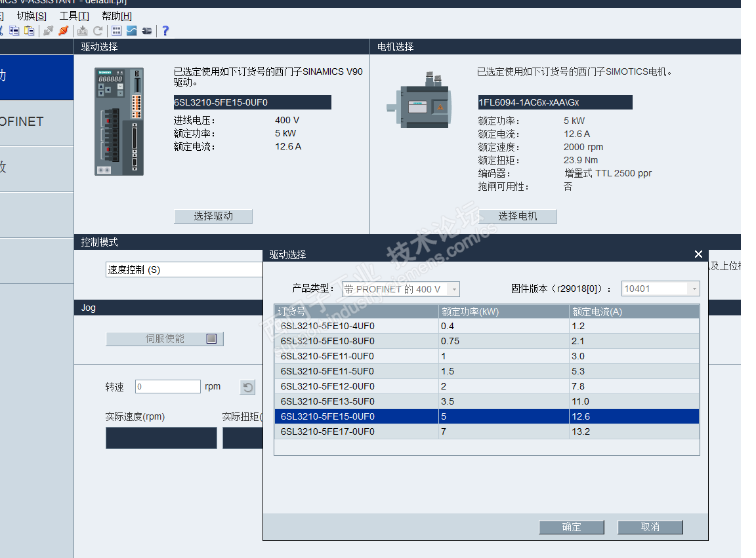Click the drive order number field 6SL3210-5FE15-0UF0
Viewport: 756px width, 558px height.
click(x=252, y=102)
